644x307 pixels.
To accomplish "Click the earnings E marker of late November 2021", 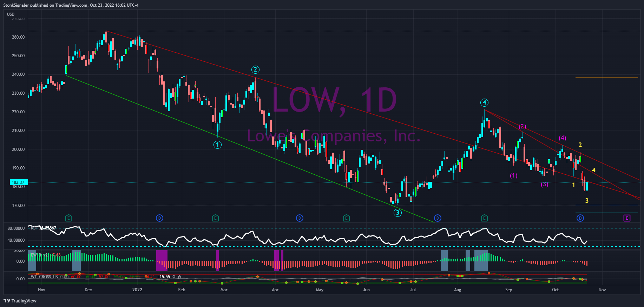I will click(68, 218).
